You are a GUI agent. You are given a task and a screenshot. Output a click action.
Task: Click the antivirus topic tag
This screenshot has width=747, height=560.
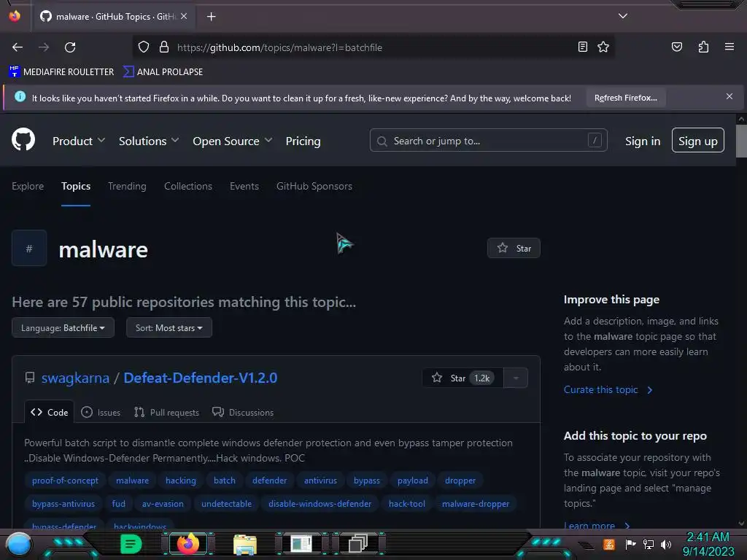coord(320,481)
